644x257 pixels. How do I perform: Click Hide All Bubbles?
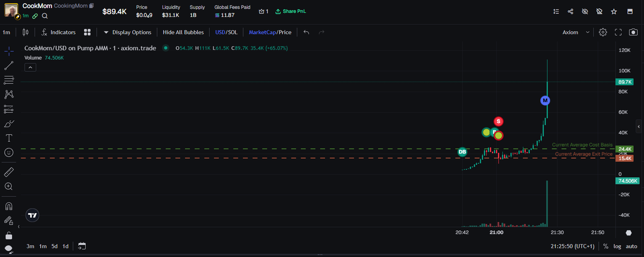(x=183, y=32)
